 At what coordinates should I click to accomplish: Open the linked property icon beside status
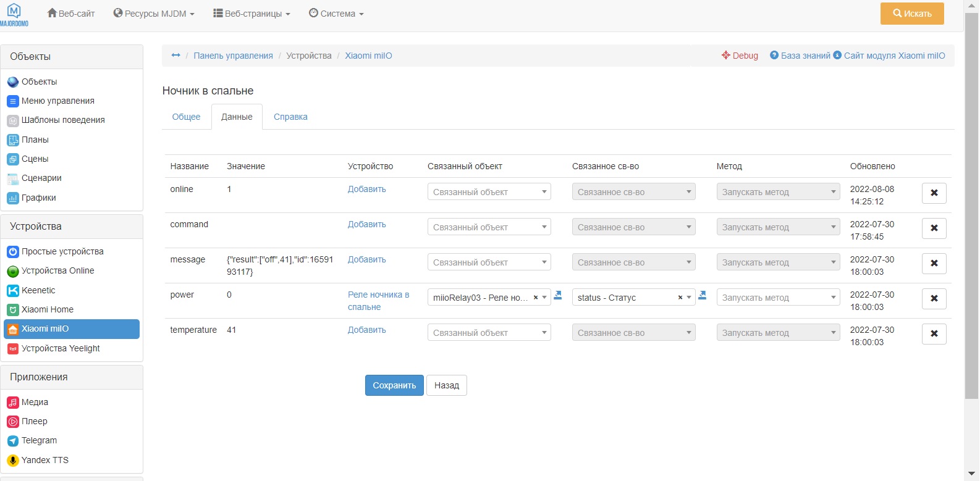click(x=703, y=296)
